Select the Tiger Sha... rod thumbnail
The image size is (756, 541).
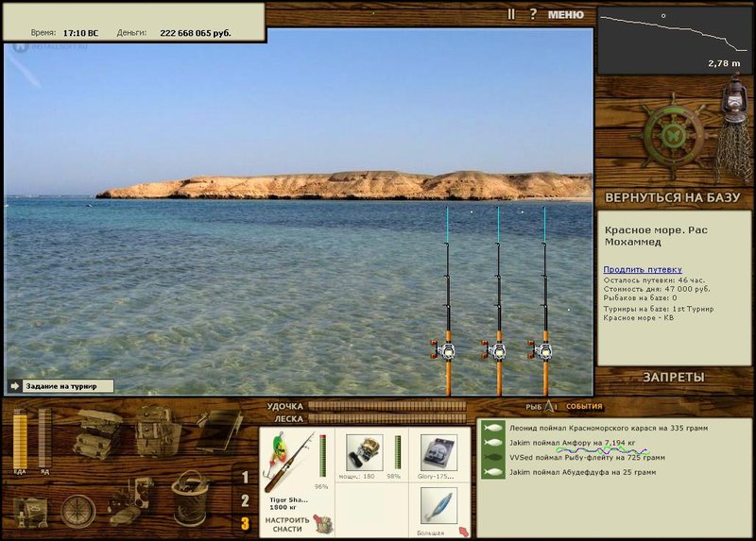(x=289, y=462)
